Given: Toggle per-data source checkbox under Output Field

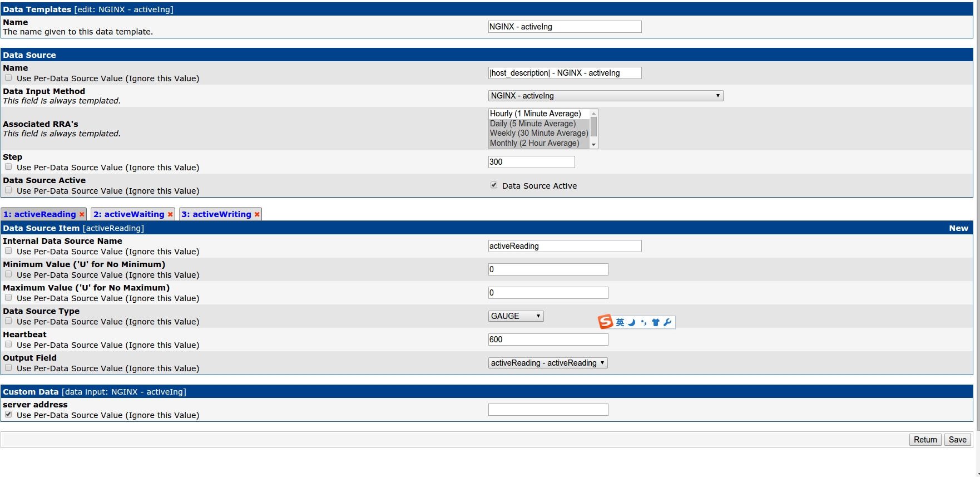Looking at the screenshot, I should [8, 368].
